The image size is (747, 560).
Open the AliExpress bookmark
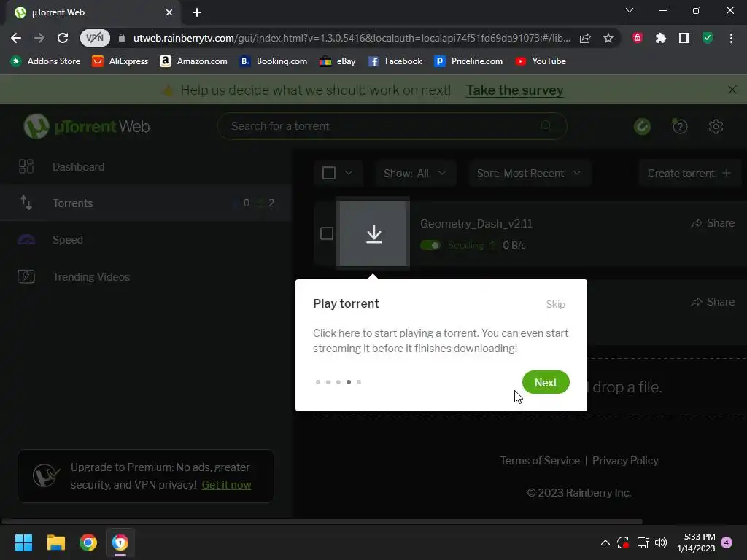(x=120, y=61)
